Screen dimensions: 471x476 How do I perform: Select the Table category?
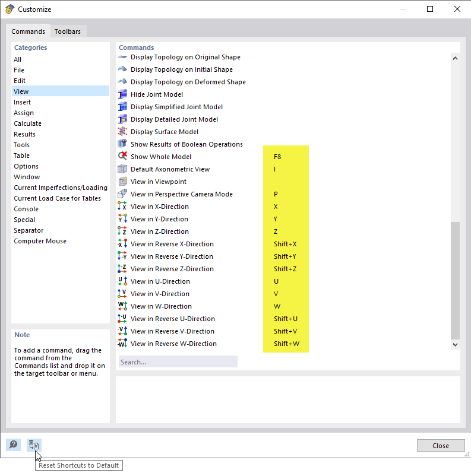click(61, 156)
